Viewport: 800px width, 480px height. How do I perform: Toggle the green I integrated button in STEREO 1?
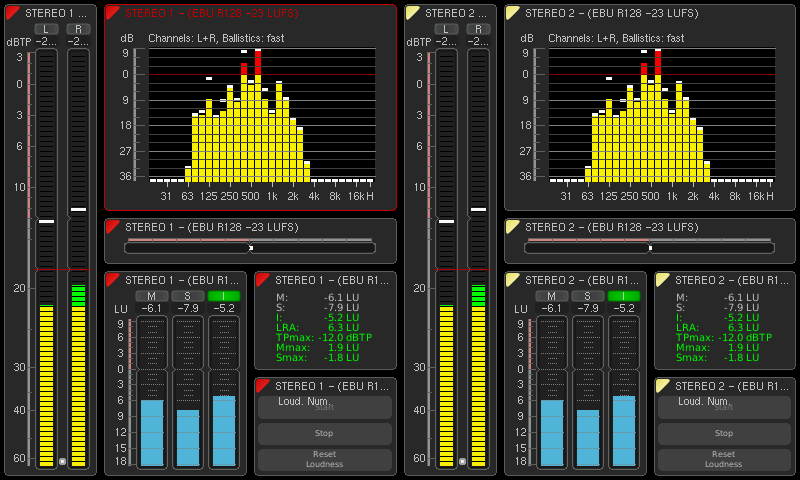click(x=223, y=296)
